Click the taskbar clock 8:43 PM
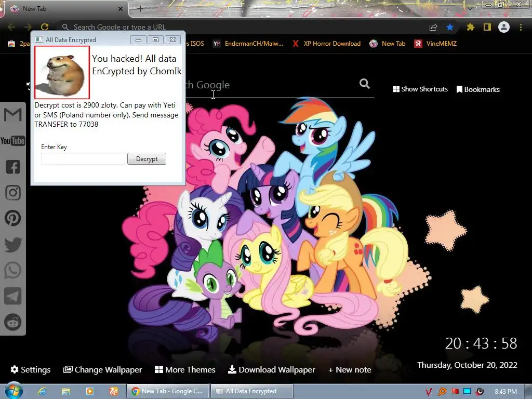 506,392
